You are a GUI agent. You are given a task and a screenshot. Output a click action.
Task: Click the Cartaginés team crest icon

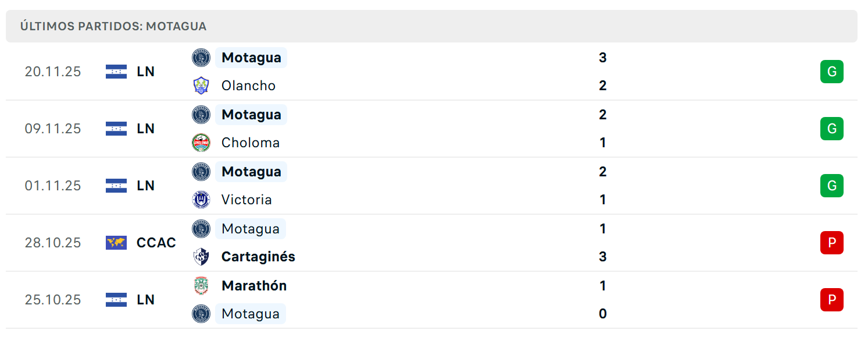pyautogui.click(x=201, y=257)
